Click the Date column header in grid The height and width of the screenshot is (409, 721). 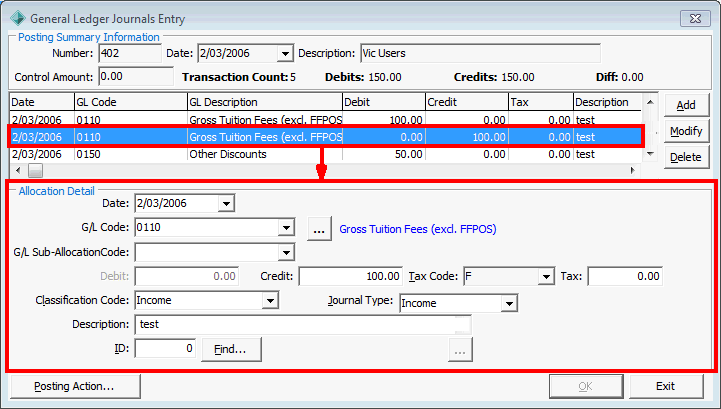(42, 102)
